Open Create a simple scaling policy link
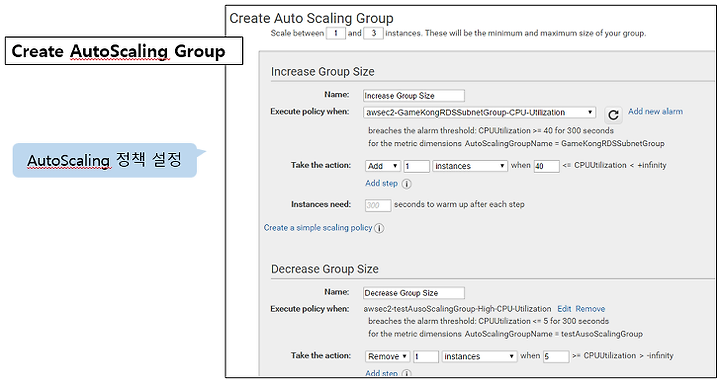The width and height of the screenshot is (720, 383). (318, 228)
